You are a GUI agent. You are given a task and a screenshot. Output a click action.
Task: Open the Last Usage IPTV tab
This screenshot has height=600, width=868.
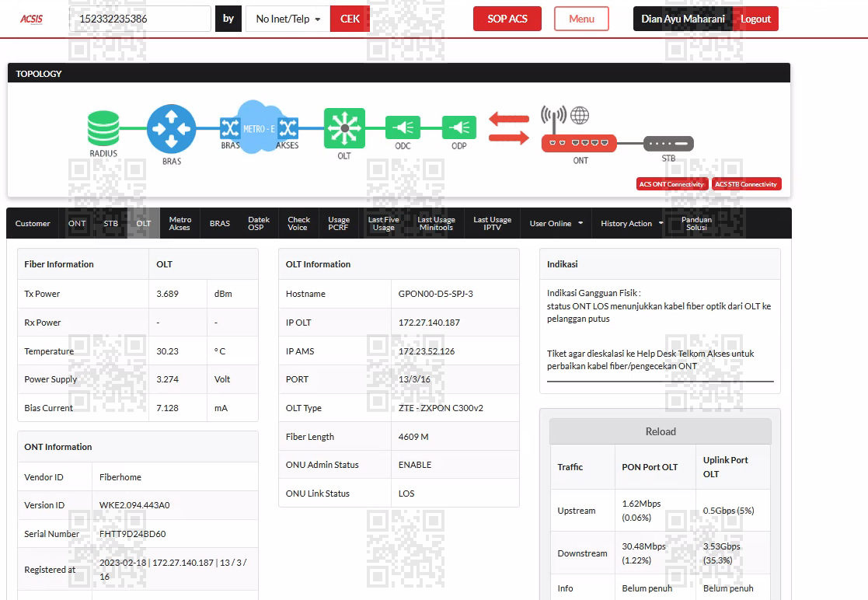click(492, 224)
